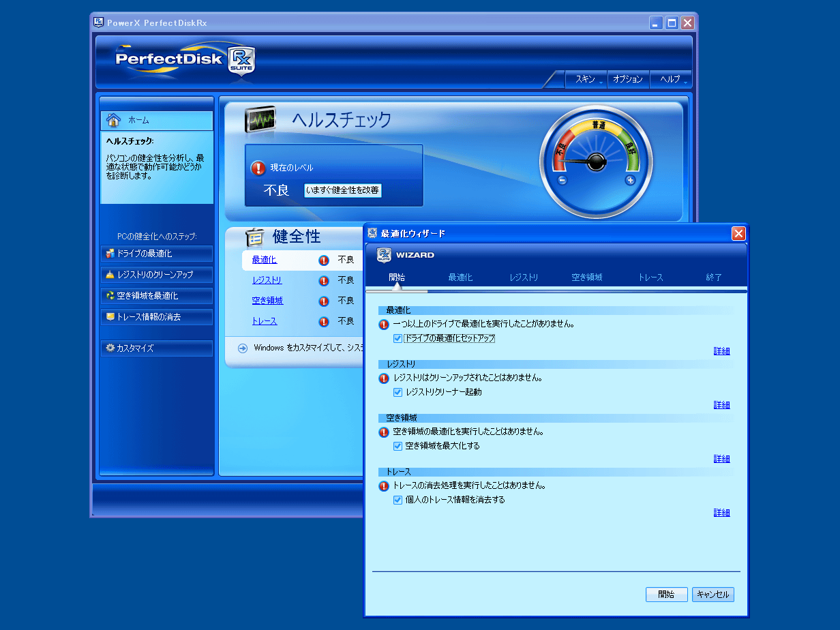
Task: Select ドライブの最適化 in sidebar
Action: point(157,254)
